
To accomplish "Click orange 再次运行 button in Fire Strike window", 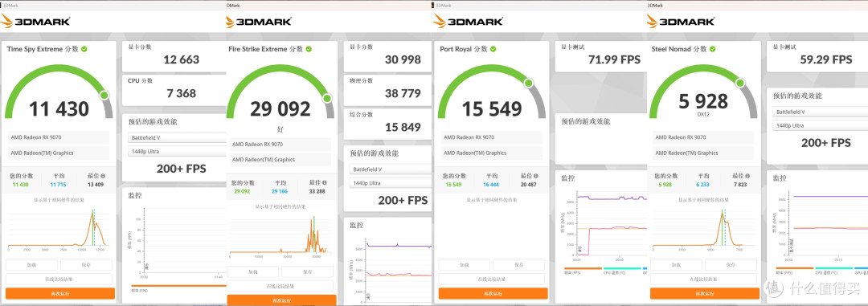I will coord(281,300).
